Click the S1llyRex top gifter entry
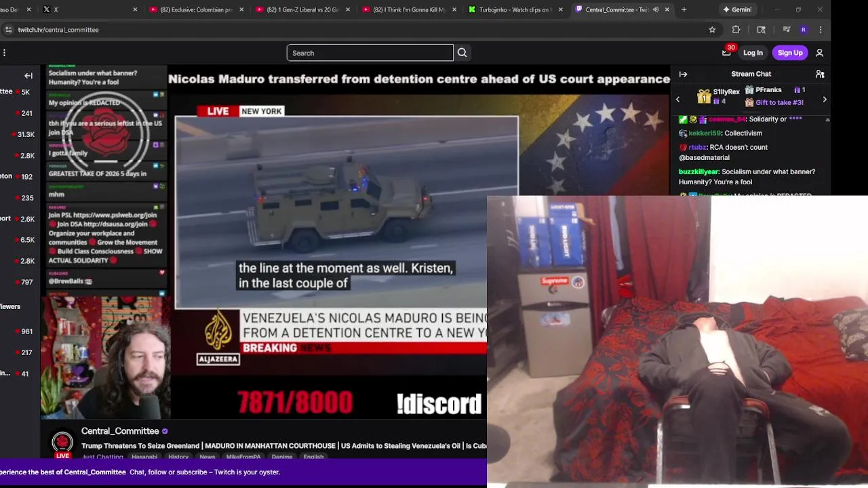 (x=717, y=96)
